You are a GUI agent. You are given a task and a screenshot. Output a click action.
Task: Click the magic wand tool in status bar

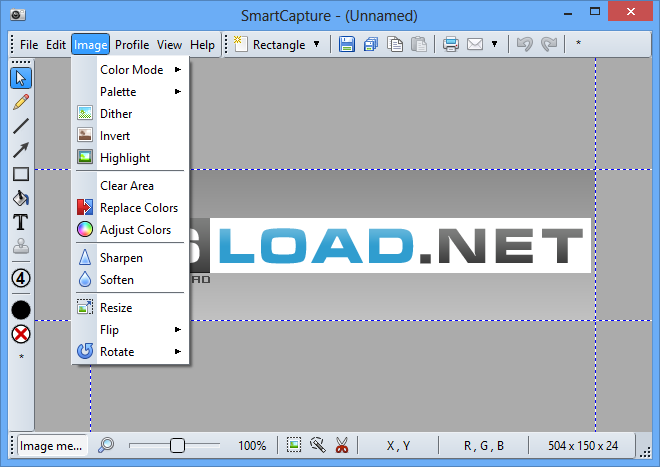click(x=318, y=445)
